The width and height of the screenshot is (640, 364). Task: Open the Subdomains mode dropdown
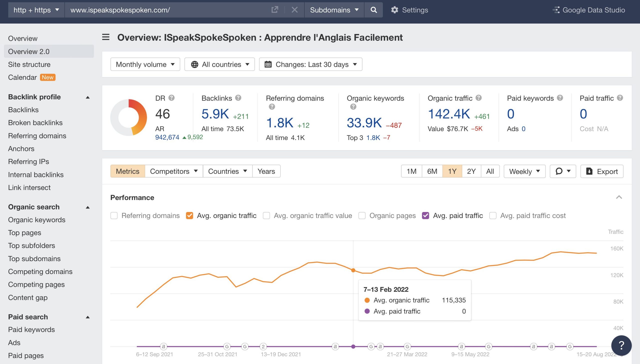coord(334,10)
